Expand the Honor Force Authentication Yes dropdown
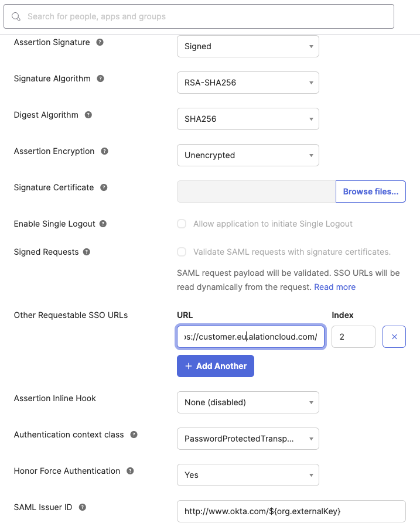The height and width of the screenshot is (530, 420). pyautogui.click(x=248, y=475)
